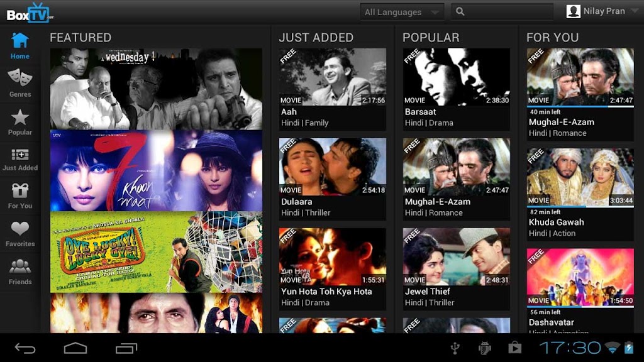Tap the Android back button
The height and width of the screenshot is (362, 644).
tap(25, 348)
